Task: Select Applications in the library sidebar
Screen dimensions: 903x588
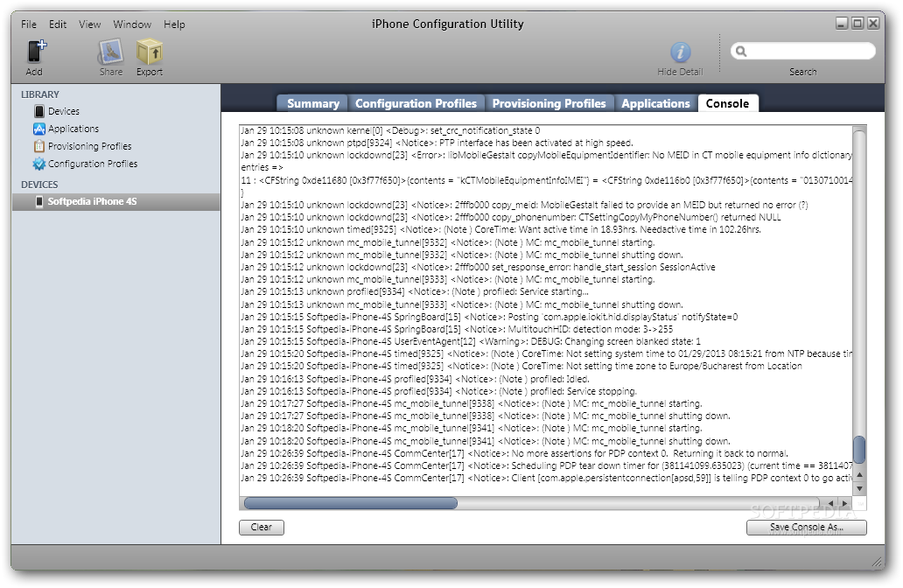Action: (x=73, y=129)
